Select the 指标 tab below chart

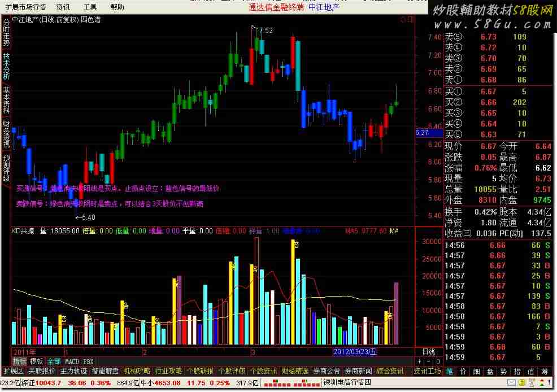tap(20, 361)
